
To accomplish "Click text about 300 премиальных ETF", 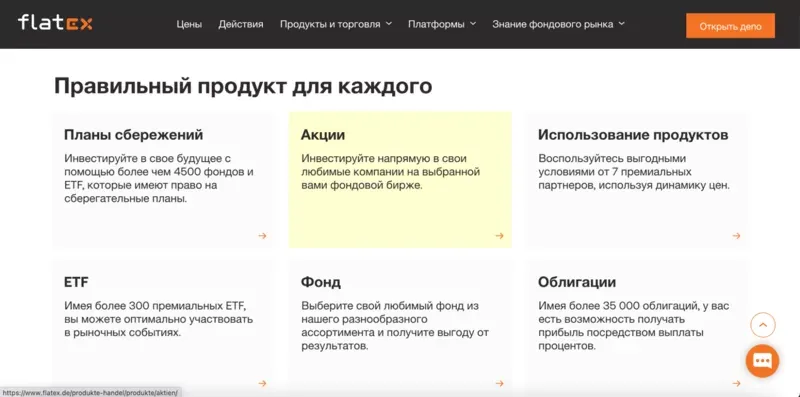I will (159, 319).
